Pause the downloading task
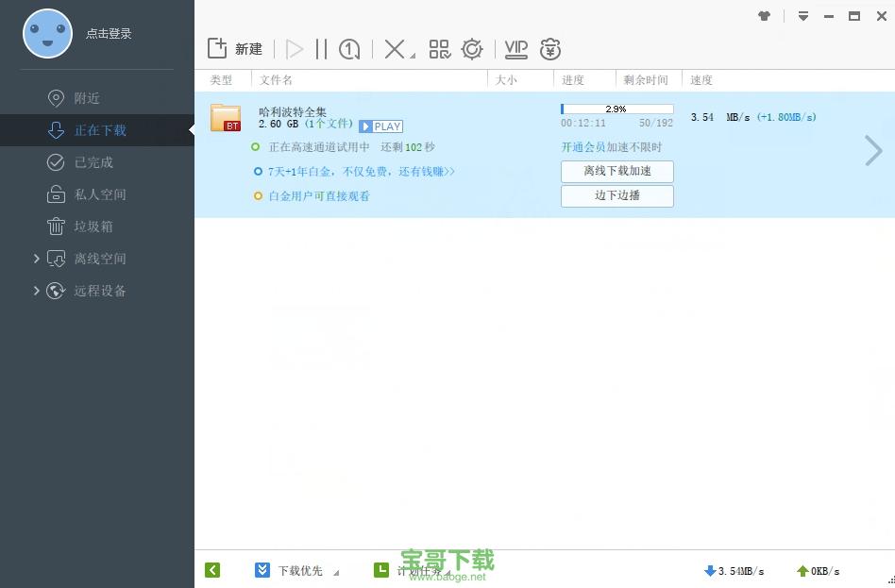Image resolution: width=895 pixels, height=588 pixels. 321,49
